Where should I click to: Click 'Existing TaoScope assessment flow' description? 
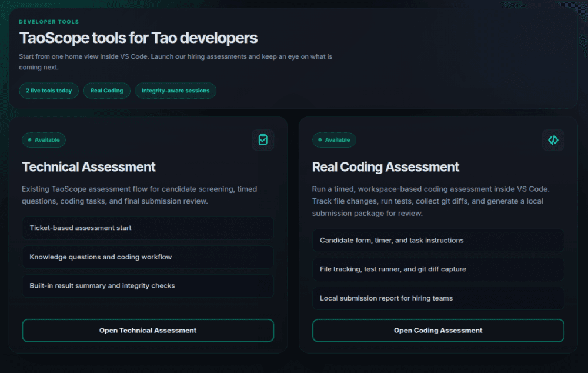pyautogui.click(x=139, y=195)
